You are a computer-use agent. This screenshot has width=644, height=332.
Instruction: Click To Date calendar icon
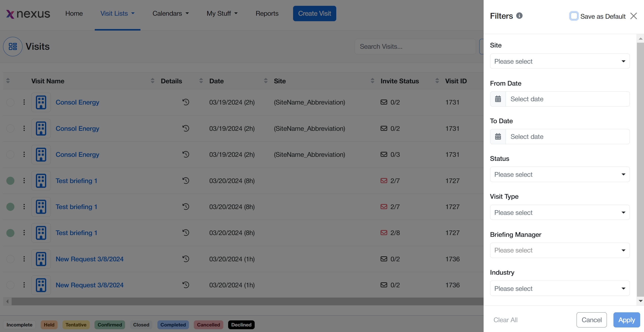click(x=498, y=137)
